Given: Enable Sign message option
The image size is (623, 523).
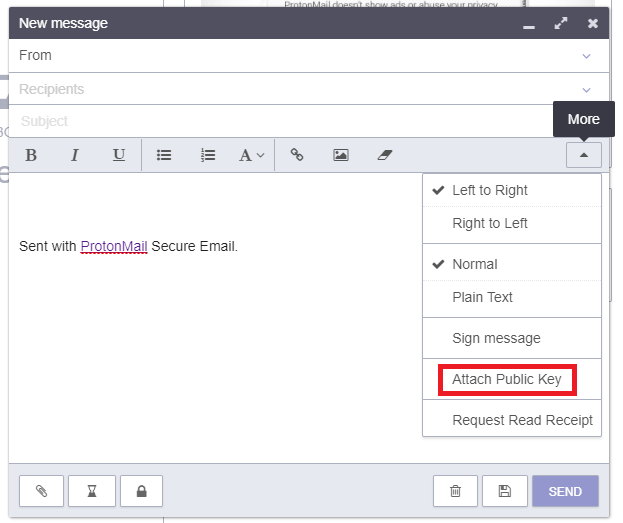Looking at the screenshot, I should [512, 338].
